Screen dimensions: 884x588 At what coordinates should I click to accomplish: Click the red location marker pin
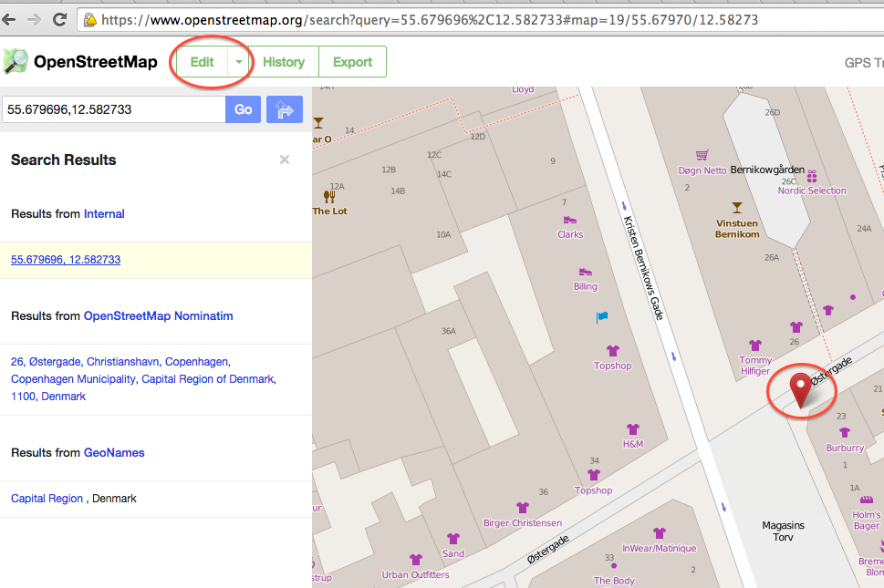point(800,390)
